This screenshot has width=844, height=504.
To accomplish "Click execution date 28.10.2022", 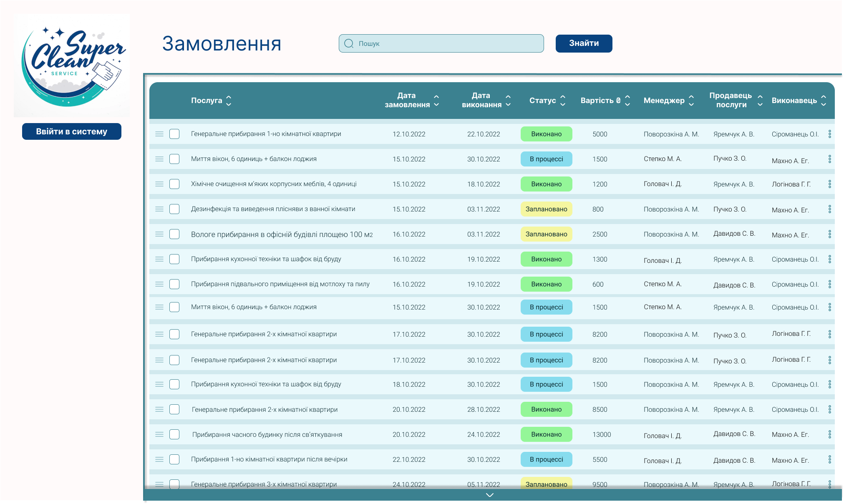I will point(484,409).
